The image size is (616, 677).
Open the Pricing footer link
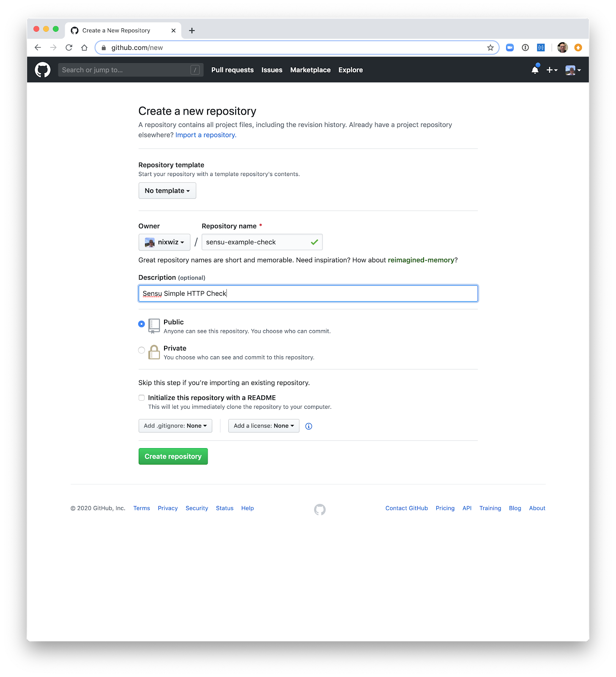[445, 508]
